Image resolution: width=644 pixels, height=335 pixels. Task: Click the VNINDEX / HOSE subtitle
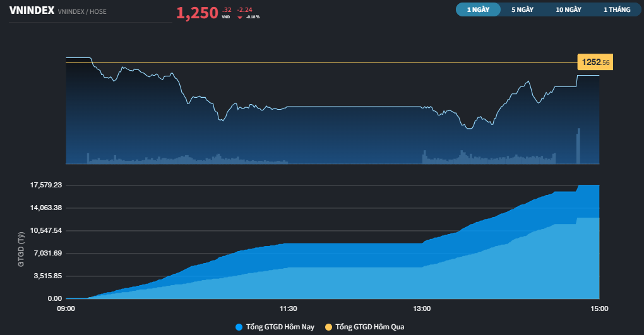[x=82, y=11]
